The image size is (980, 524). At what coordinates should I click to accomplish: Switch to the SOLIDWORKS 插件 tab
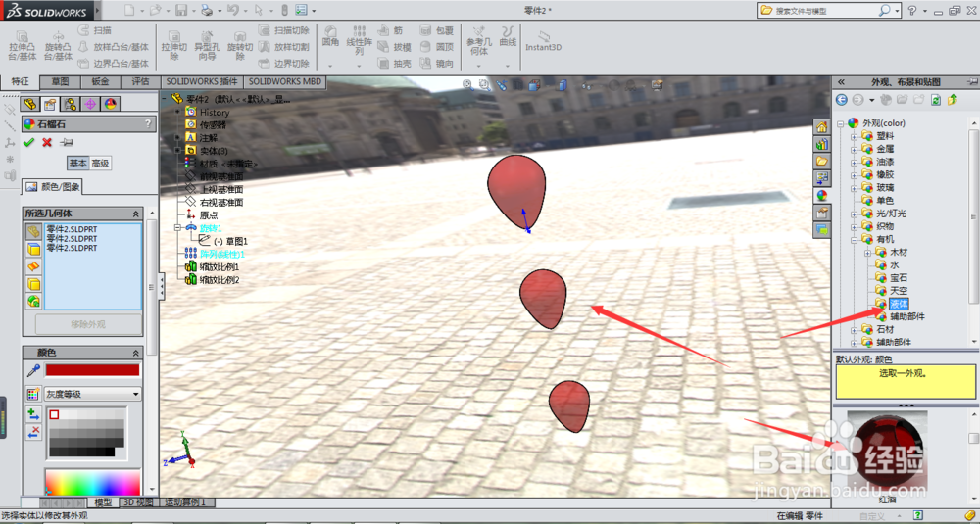pos(202,81)
